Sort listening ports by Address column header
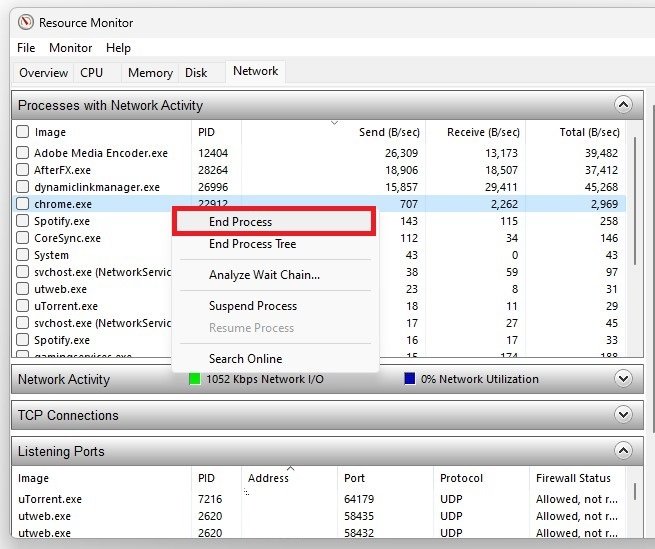This screenshot has height=549, width=655. point(289,478)
